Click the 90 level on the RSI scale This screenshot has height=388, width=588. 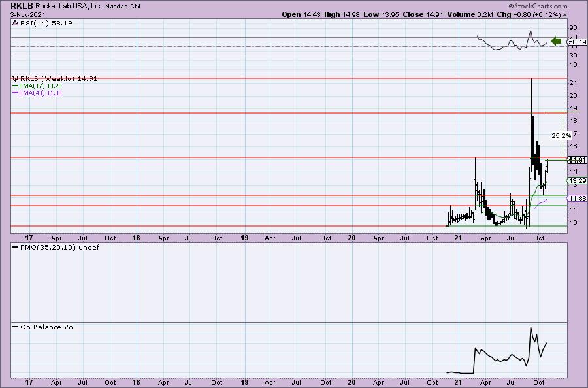coord(574,28)
